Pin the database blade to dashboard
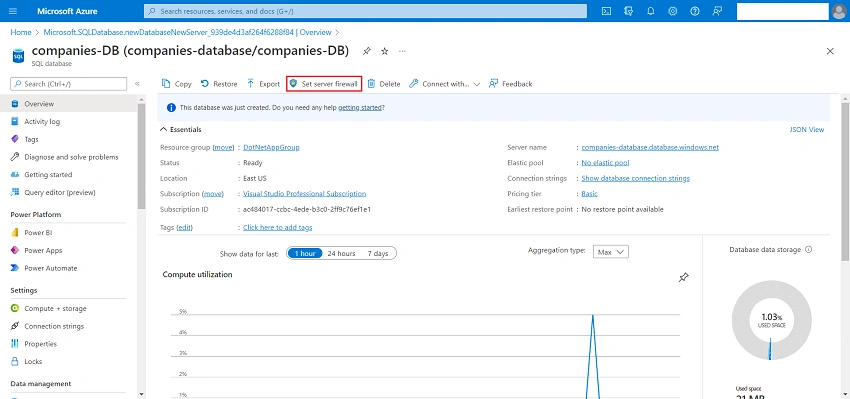Image resolution: width=850 pixels, height=399 pixels. pos(367,51)
